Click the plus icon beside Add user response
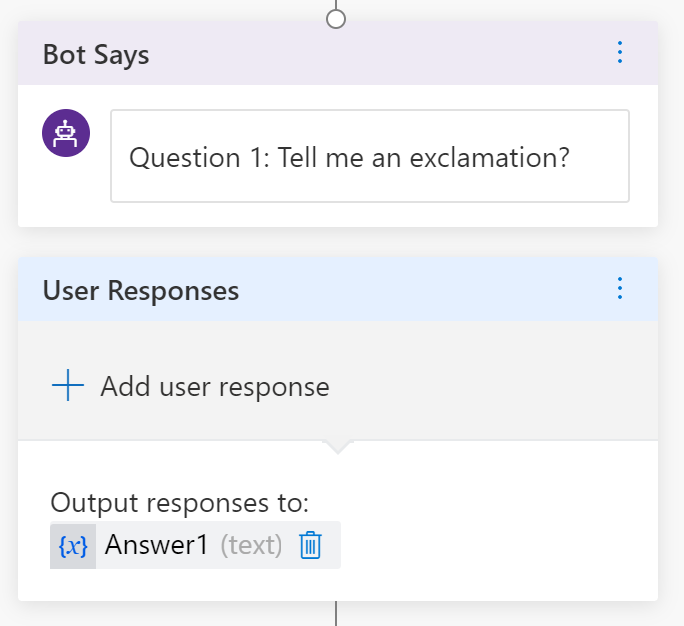The image size is (684, 626). 67,386
